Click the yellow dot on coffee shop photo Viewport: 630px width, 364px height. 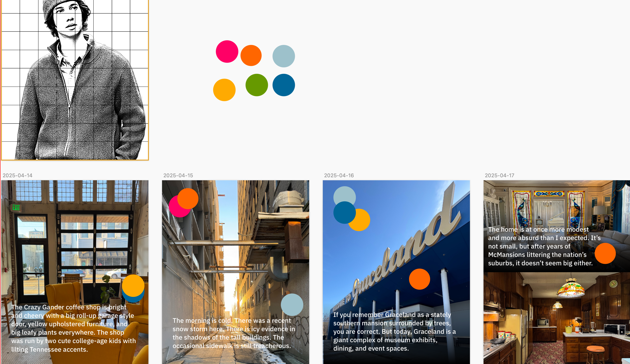pos(133,286)
